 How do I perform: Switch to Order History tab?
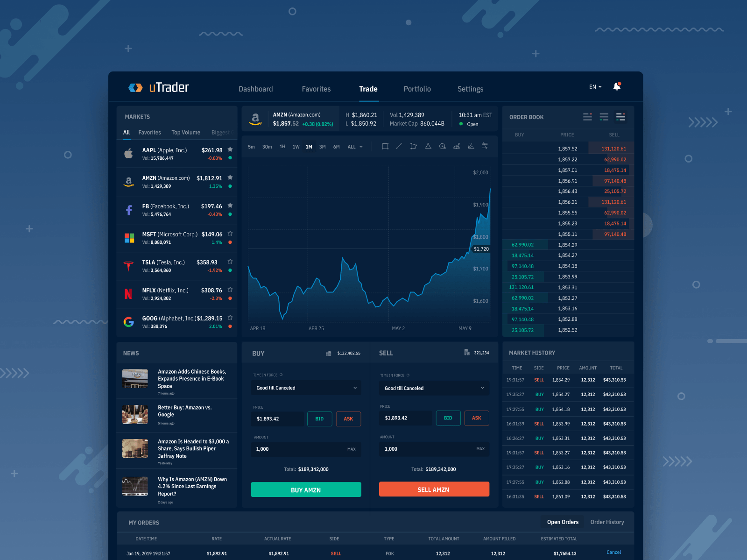607,522
